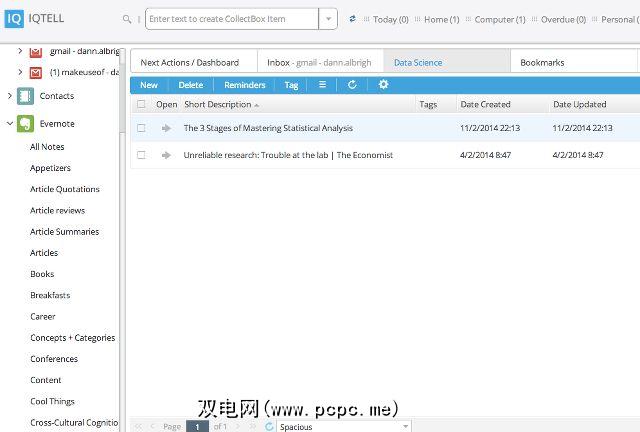This screenshot has height=432, width=640.
Task: Select the Data Science tab
Action: tap(447, 62)
